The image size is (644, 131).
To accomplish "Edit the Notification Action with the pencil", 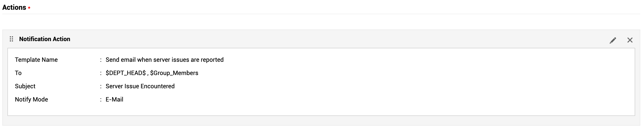I will pos(613,40).
